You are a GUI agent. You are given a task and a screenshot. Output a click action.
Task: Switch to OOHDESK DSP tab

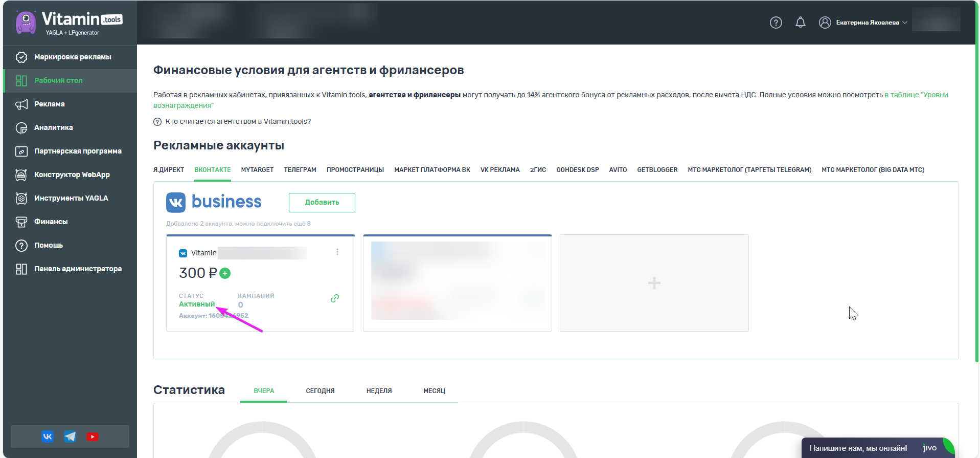(x=578, y=170)
